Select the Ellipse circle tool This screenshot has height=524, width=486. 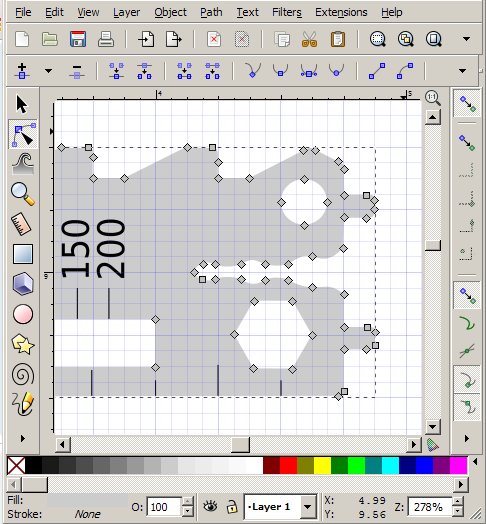23,314
